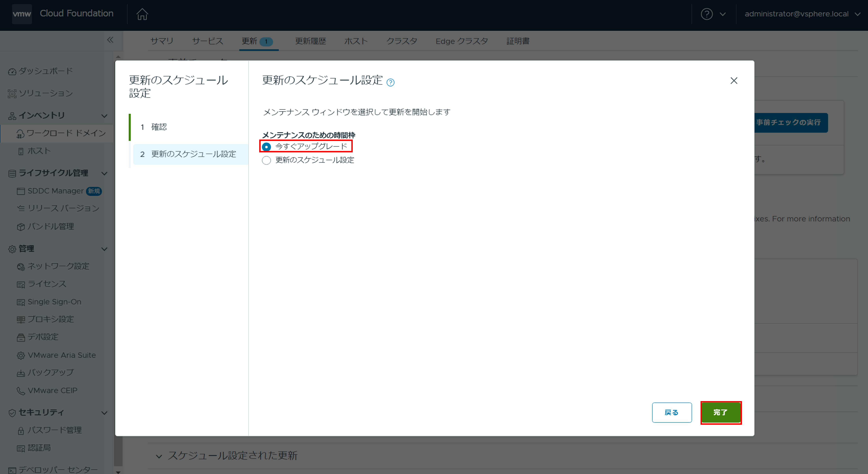Collapse スケジュール設定された更新 section

159,456
